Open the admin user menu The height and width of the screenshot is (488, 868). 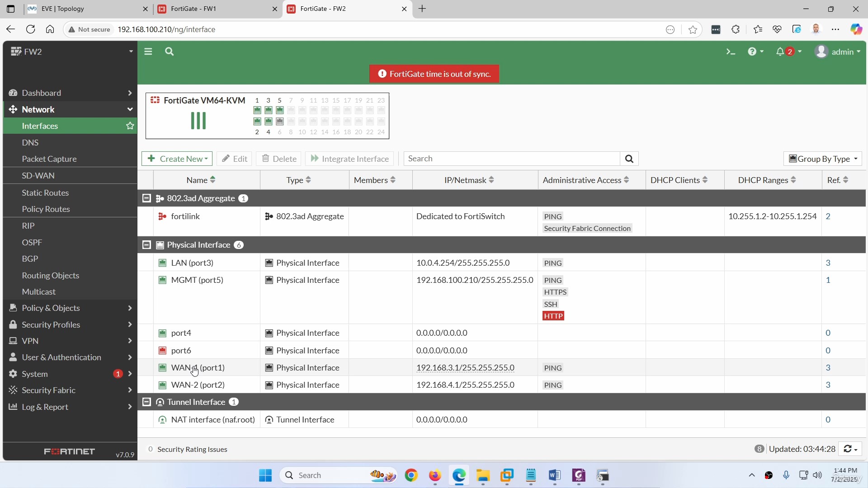(x=838, y=52)
